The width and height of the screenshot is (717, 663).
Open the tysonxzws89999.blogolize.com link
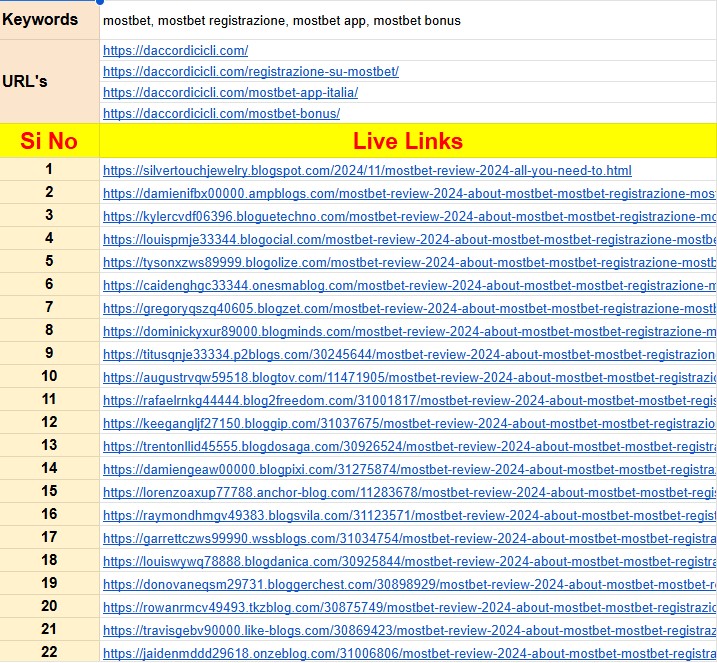409,262
